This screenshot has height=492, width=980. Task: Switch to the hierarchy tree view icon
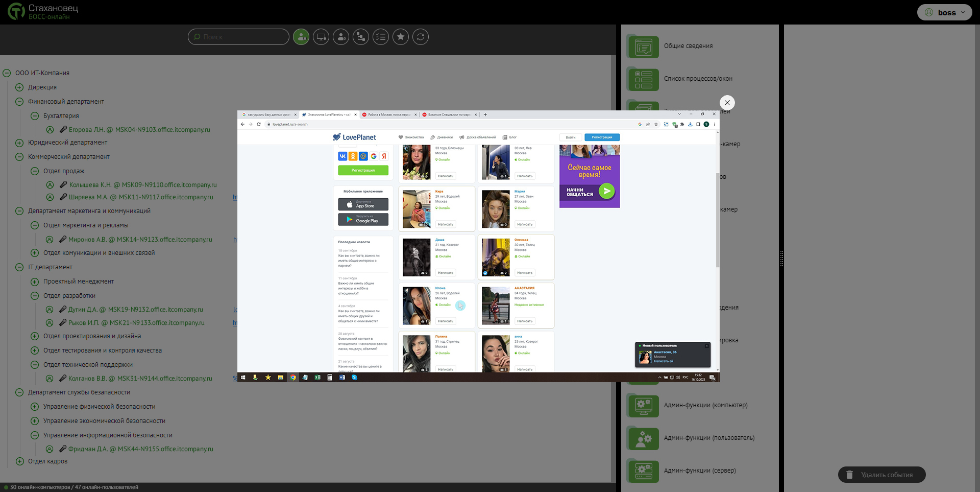coord(361,37)
